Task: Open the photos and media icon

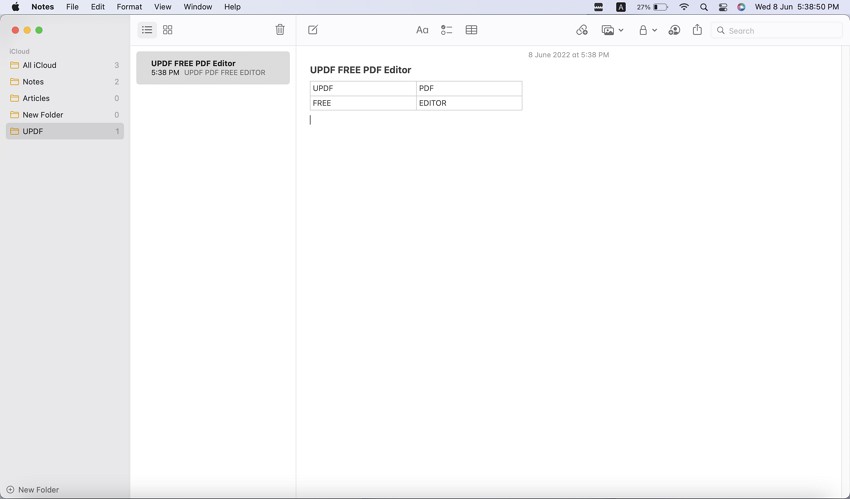Action: click(608, 30)
